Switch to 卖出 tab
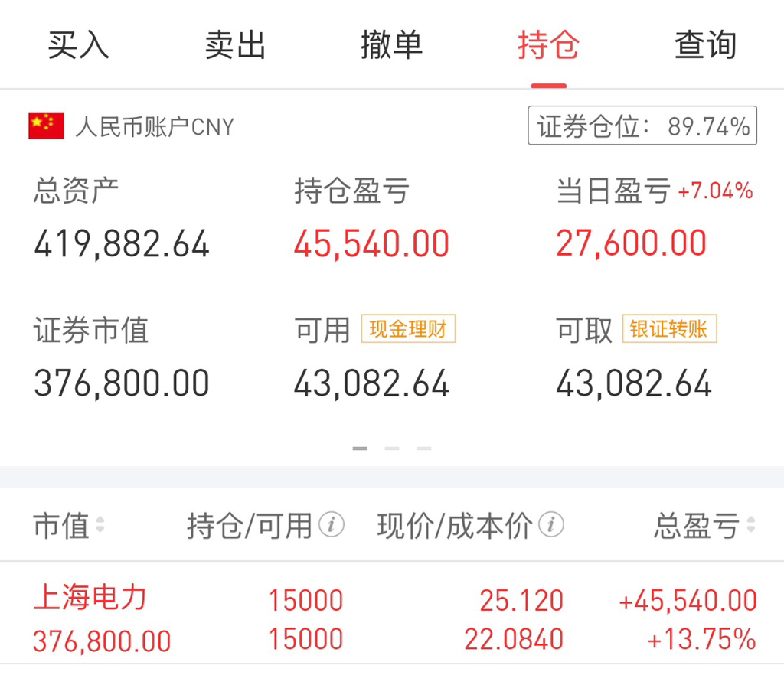 [x=235, y=45]
